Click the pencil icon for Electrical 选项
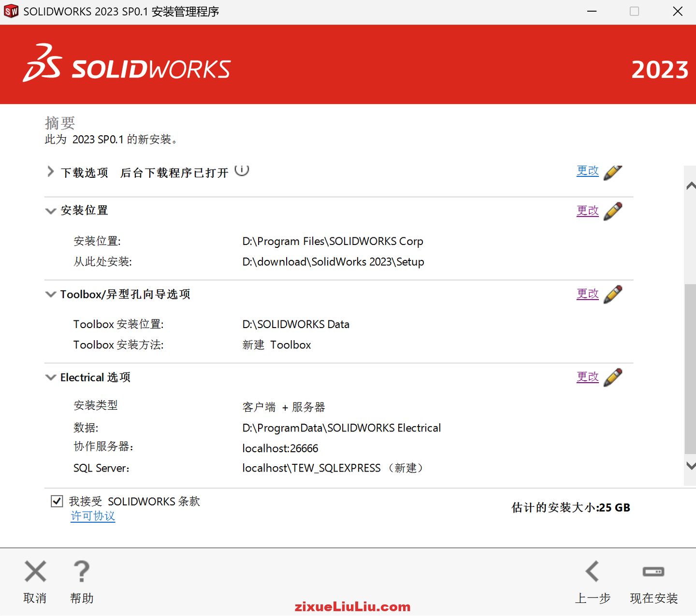The width and height of the screenshot is (696, 616). point(613,377)
